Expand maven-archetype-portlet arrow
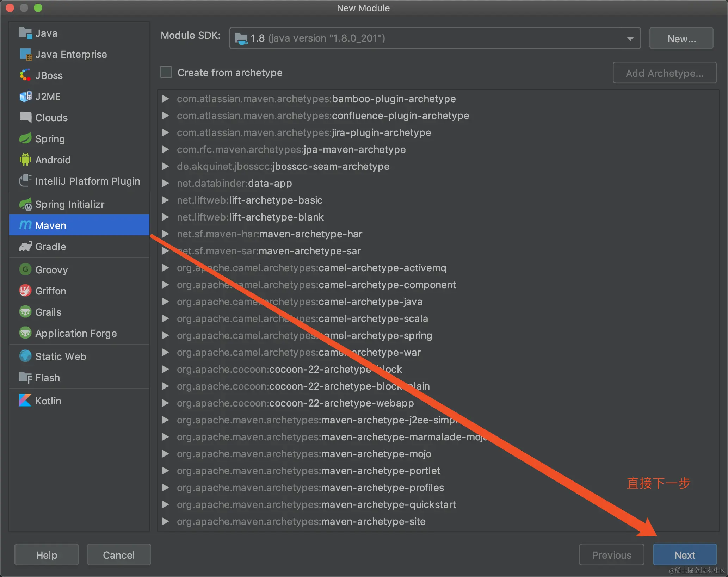 (x=165, y=471)
